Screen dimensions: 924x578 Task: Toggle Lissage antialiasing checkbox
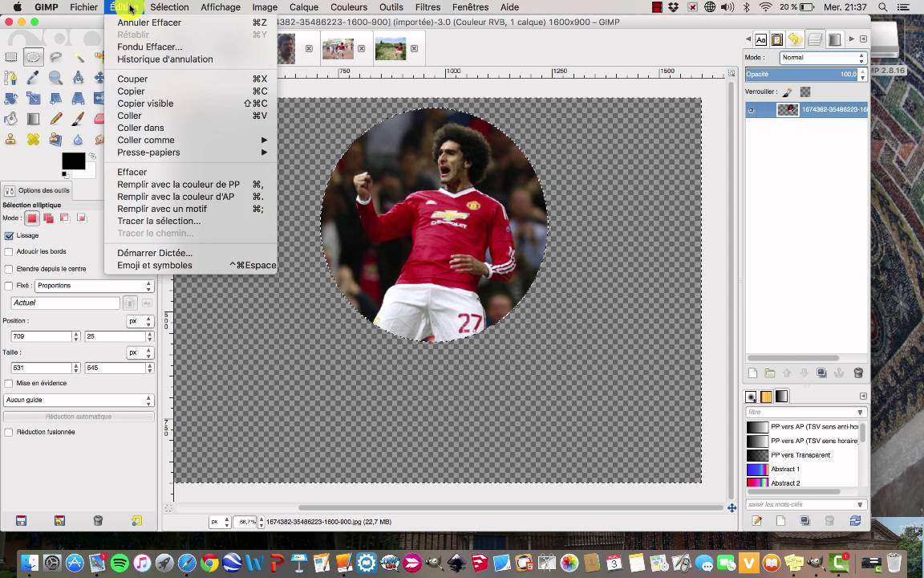[x=9, y=236]
